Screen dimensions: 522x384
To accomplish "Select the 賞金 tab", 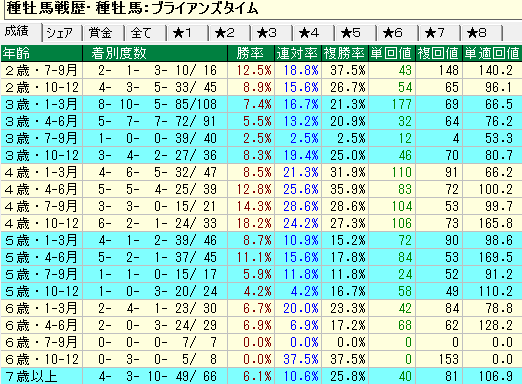I will [104, 33].
